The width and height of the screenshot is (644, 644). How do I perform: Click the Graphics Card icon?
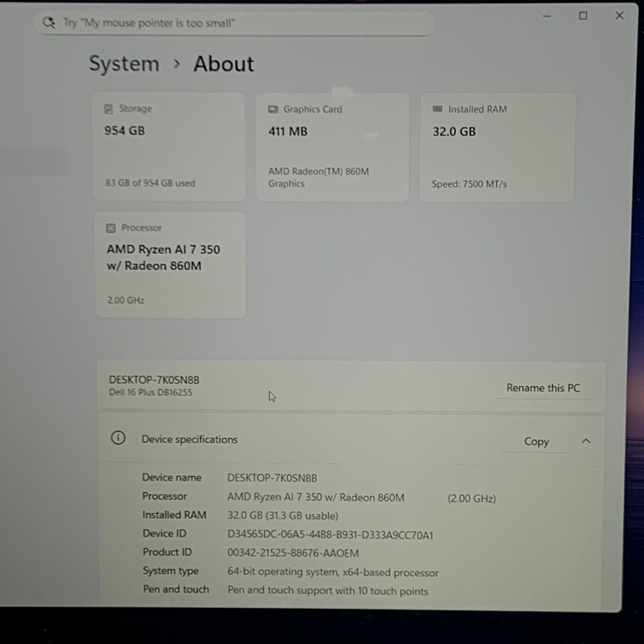point(273,109)
